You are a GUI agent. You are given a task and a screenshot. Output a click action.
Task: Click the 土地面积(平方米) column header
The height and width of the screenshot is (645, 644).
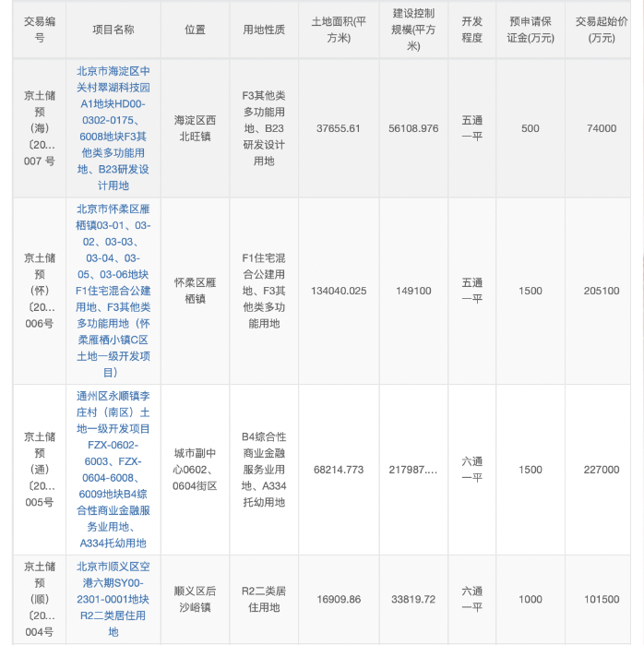tap(339, 30)
